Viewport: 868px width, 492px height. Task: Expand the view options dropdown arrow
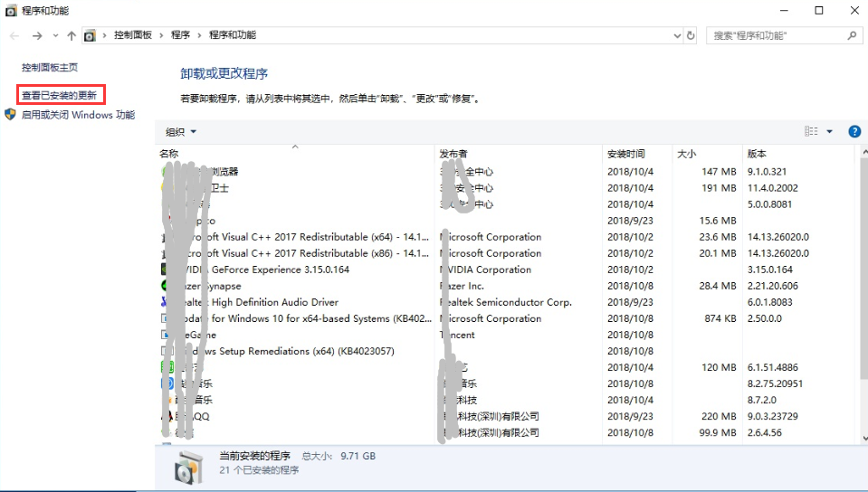(x=829, y=131)
